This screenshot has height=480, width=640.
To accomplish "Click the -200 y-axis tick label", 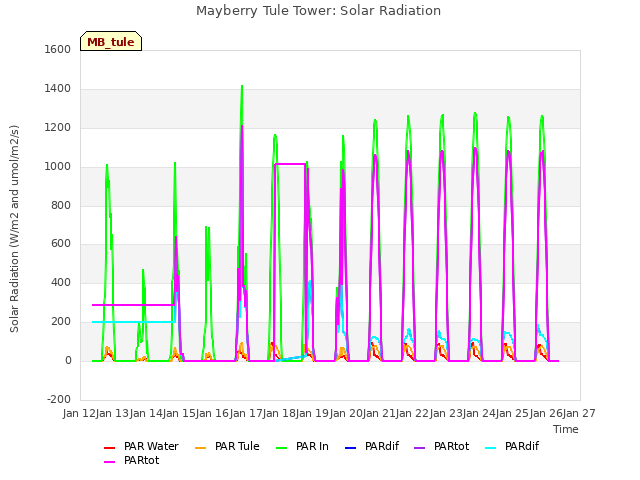I will tap(59, 399).
